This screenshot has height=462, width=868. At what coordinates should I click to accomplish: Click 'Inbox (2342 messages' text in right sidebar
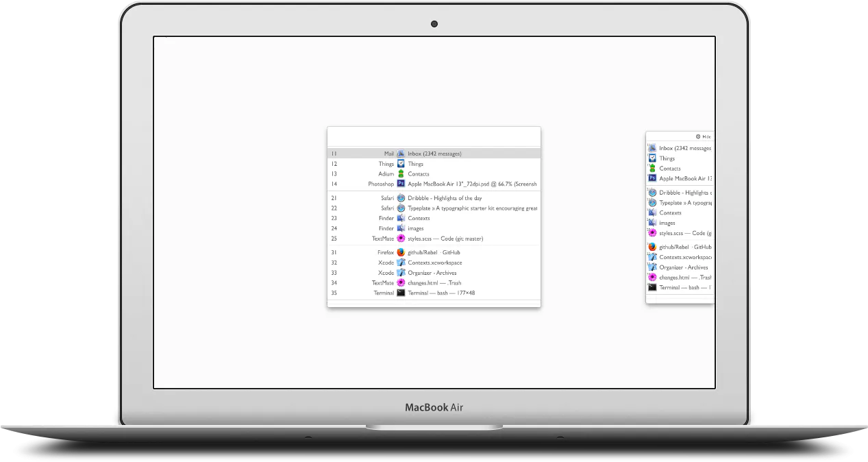[x=685, y=148]
